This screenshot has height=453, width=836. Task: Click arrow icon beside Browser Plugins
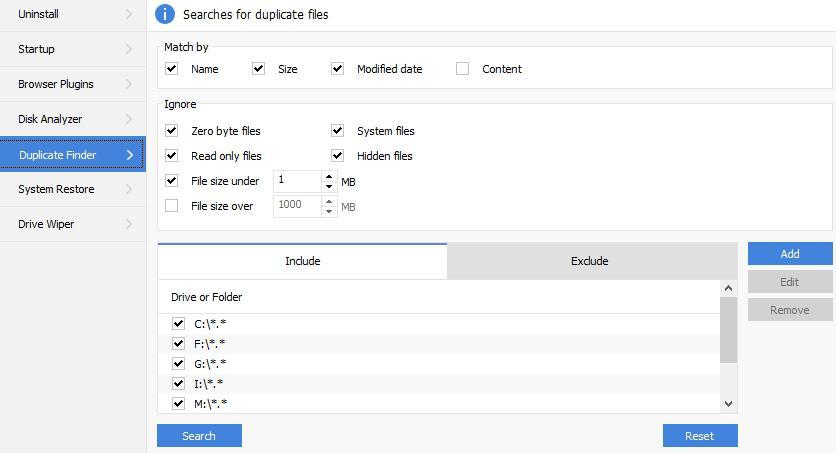[129, 84]
